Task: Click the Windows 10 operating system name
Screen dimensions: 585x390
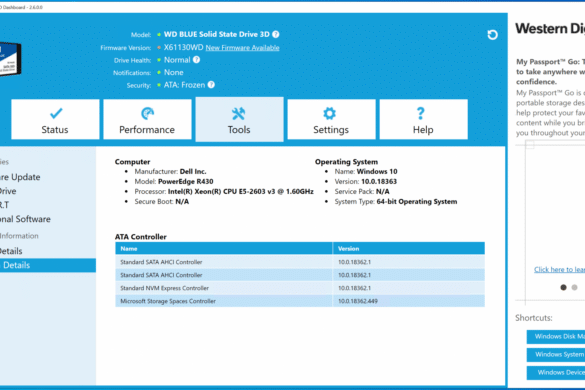Action: (377, 171)
